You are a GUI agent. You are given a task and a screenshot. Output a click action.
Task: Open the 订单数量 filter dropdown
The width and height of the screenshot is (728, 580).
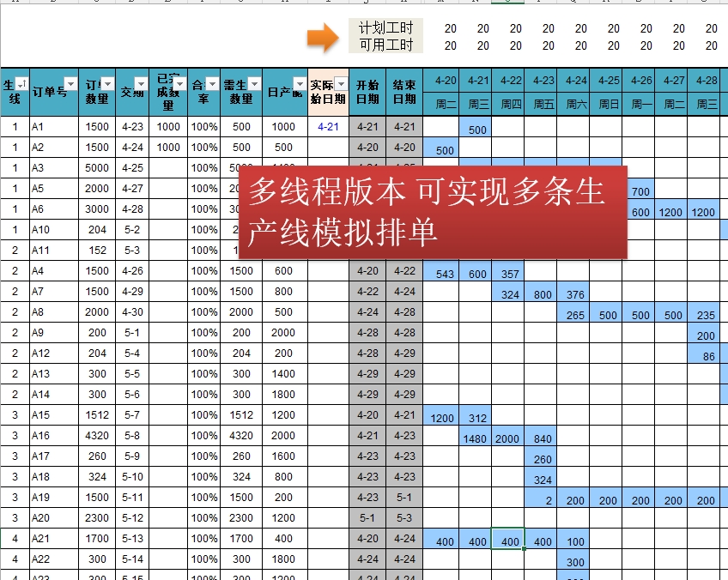[x=107, y=84]
